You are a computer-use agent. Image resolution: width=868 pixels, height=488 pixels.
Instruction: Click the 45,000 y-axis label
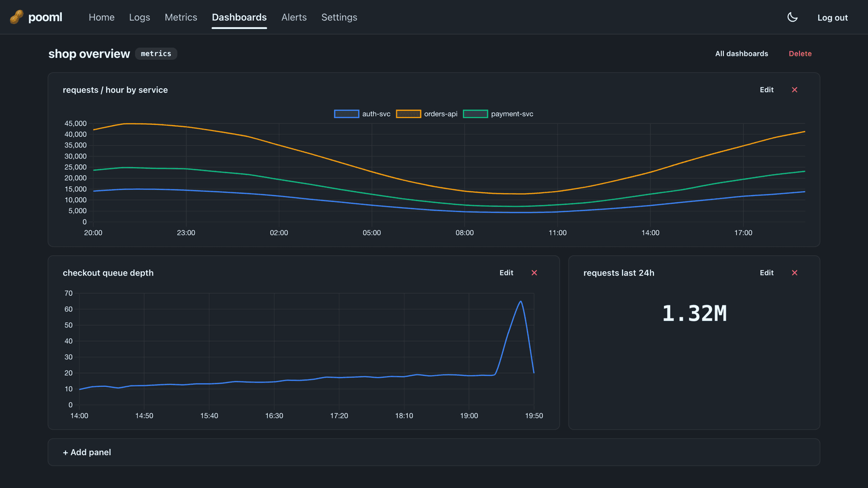pos(76,124)
